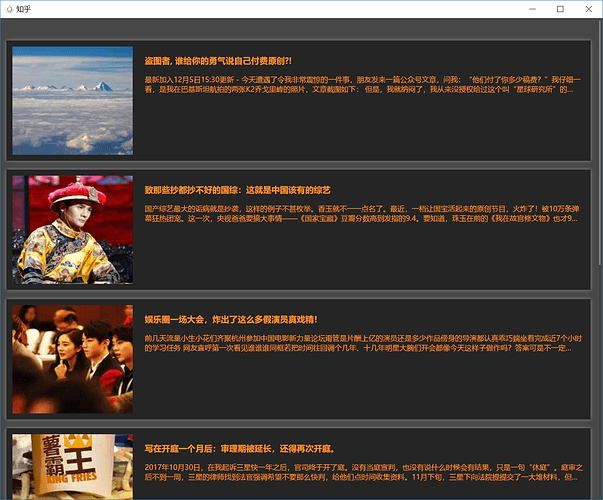Open article titled 娱乐圈一场大会
This screenshot has height=500, width=603.
pos(231,320)
